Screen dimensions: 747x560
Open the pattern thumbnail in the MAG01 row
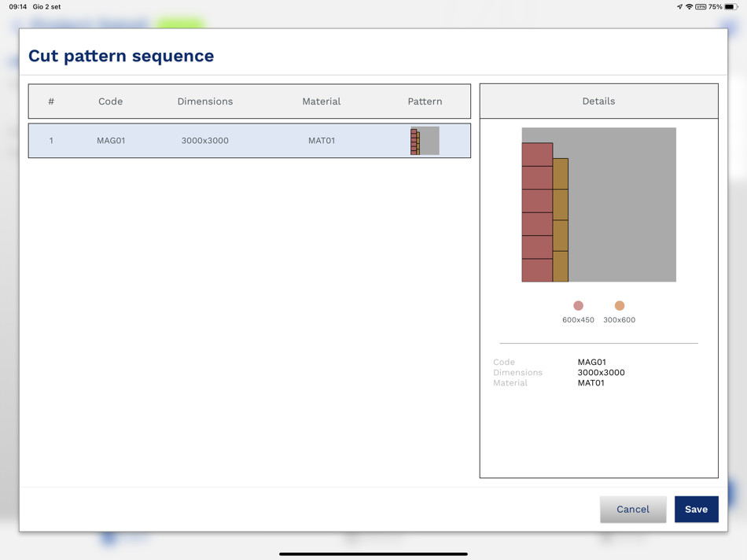(425, 141)
